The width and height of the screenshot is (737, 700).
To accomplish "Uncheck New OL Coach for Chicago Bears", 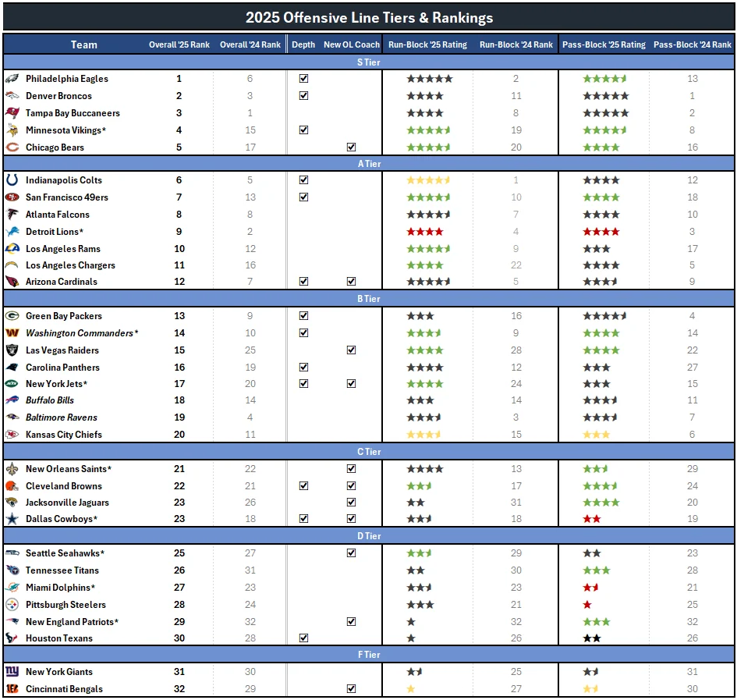I will (x=351, y=147).
